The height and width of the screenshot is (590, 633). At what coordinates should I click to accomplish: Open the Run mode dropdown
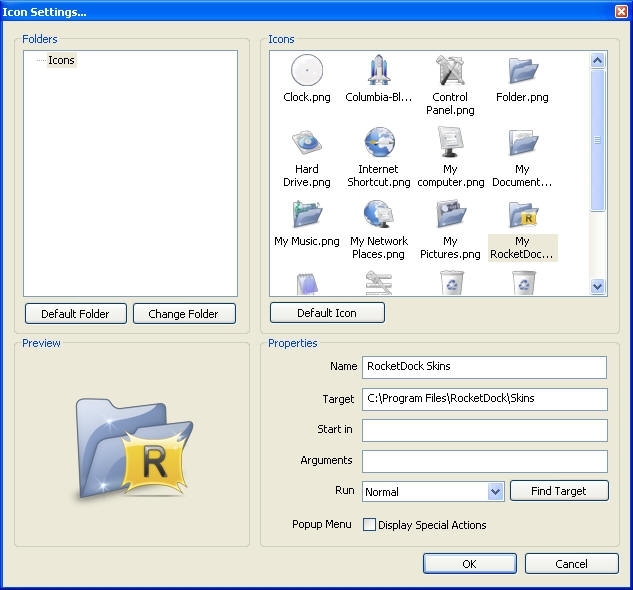(x=495, y=491)
